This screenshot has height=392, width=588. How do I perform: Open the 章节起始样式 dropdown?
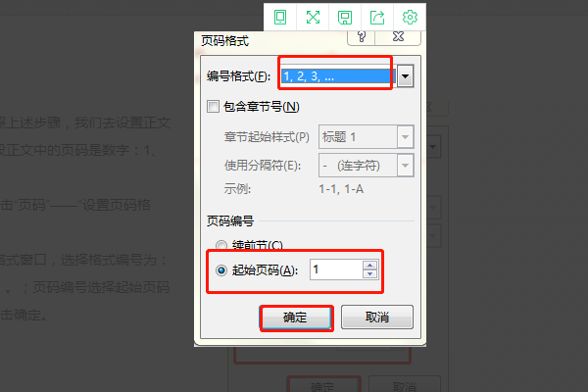(405, 137)
